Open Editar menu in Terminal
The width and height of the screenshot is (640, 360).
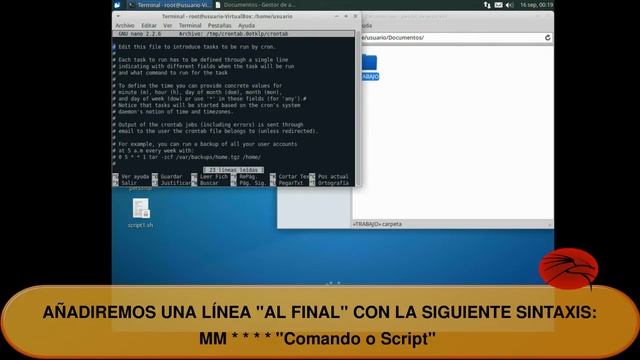pos(149,25)
